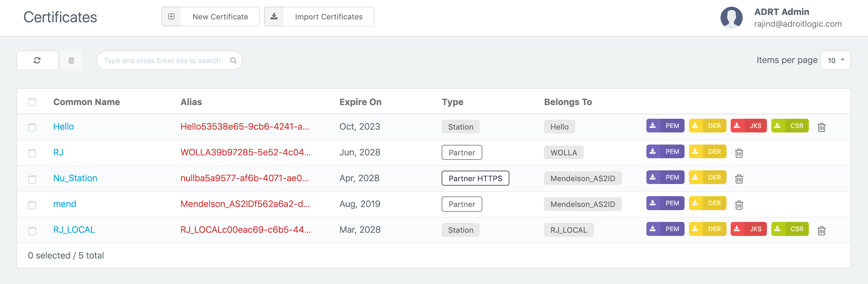Click the Import Certificates button
Image resolution: width=868 pixels, height=284 pixels.
coord(319,17)
